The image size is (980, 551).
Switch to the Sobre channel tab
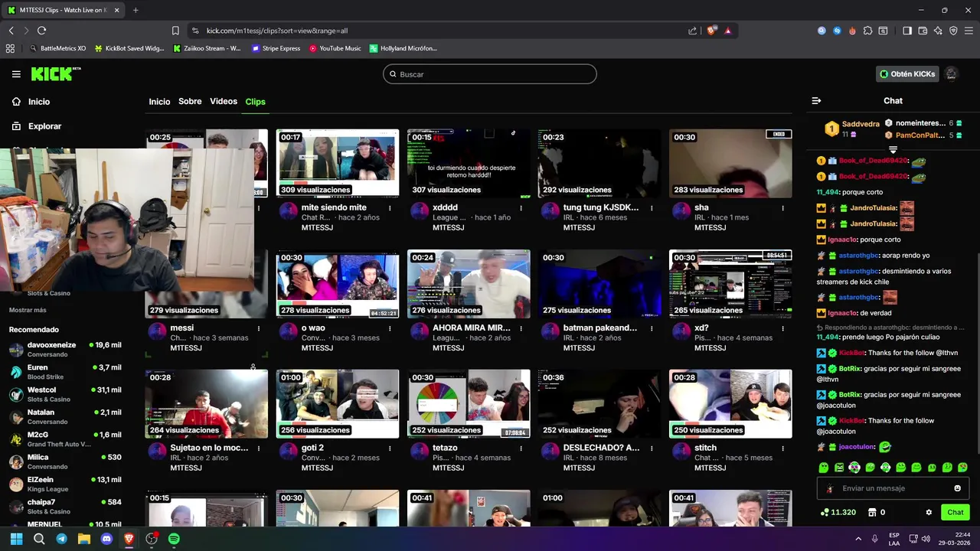click(190, 102)
